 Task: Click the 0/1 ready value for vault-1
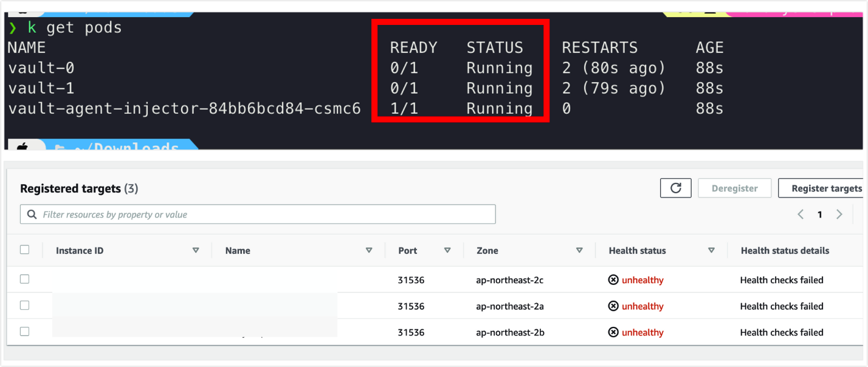404,88
